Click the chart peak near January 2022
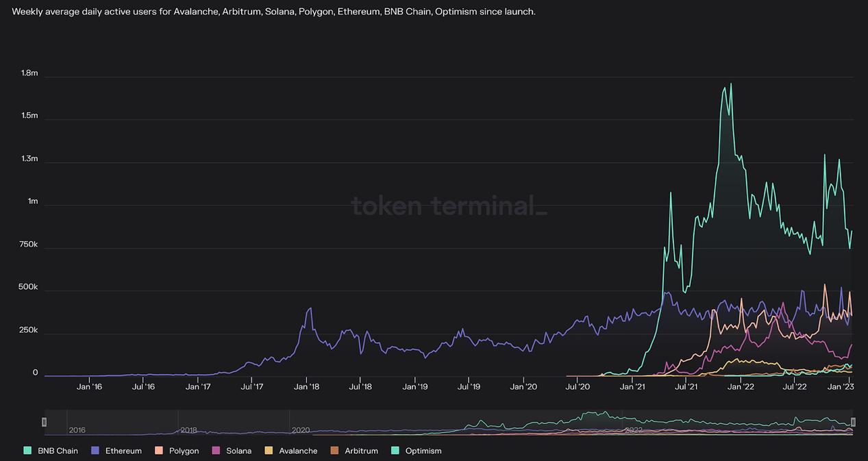Image resolution: width=868 pixels, height=461 pixels. coord(730,84)
